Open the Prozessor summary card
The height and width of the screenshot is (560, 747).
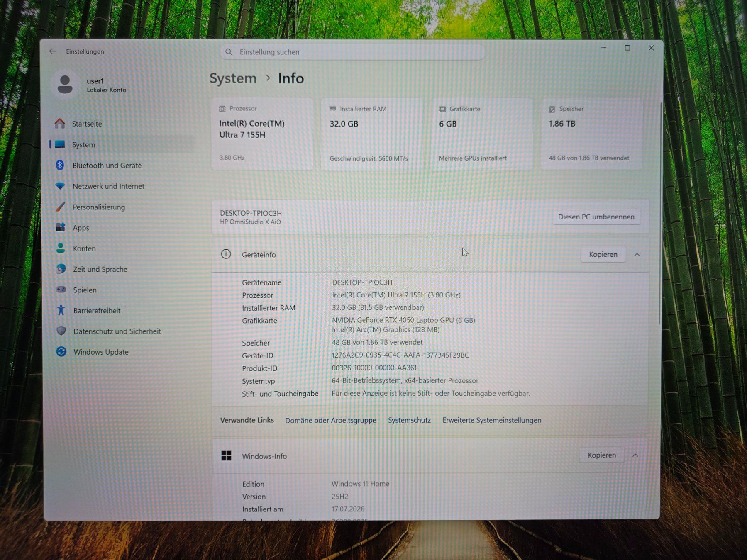(262, 134)
